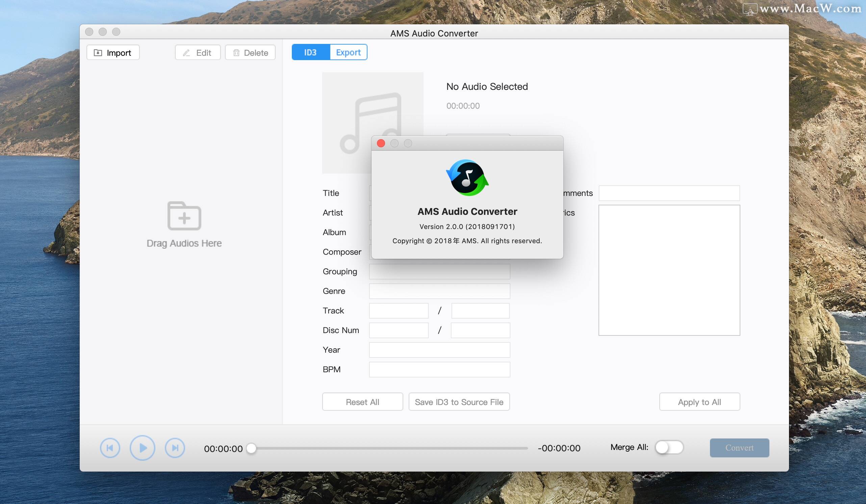Click the Track total field
The height and width of the screenshot is (504, 866).
[x=480, y=310]
